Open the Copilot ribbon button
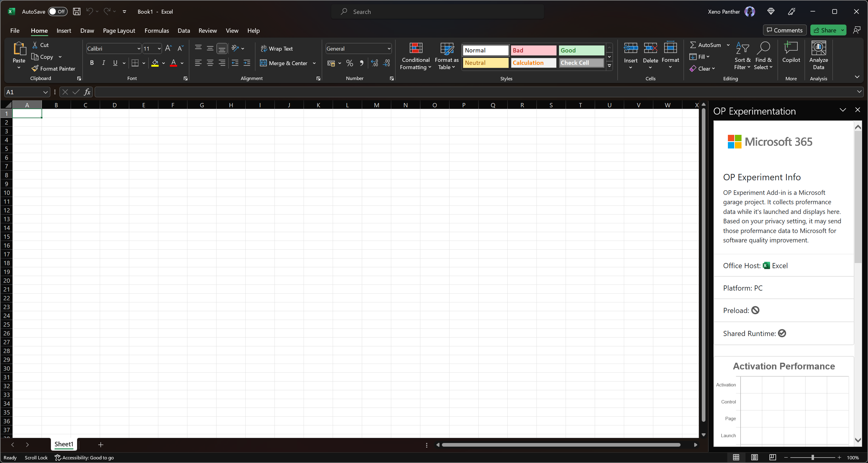868x463 pixels. [791, 52]
